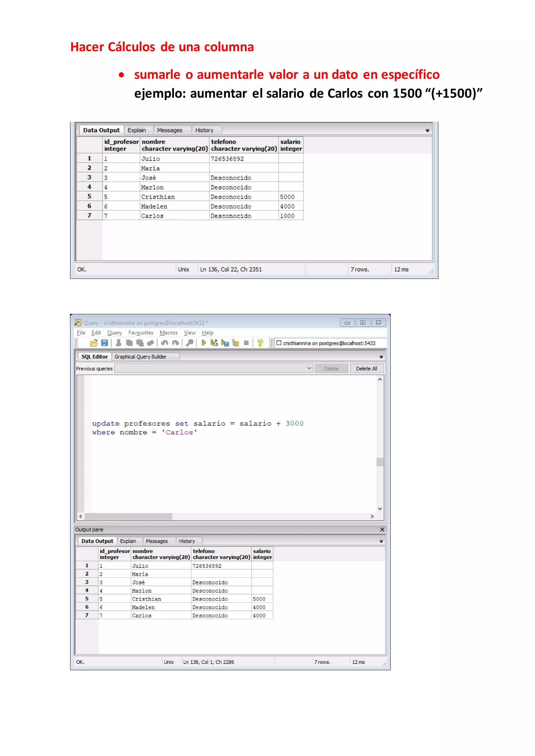535x756 pixels.
Task: Open the View menu
Action: click(190, 333)
